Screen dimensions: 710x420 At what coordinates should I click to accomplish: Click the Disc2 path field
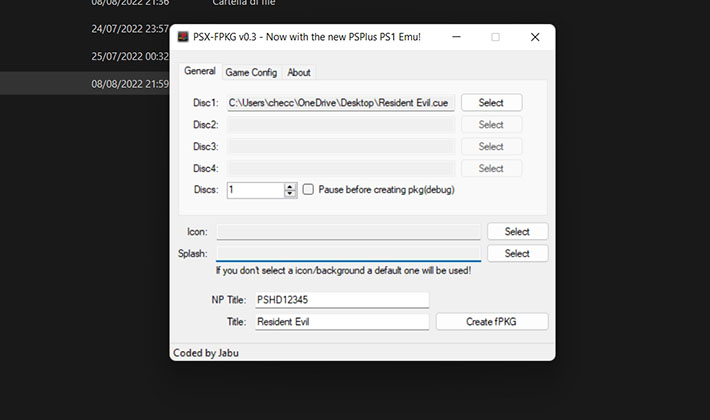[341, 124]
